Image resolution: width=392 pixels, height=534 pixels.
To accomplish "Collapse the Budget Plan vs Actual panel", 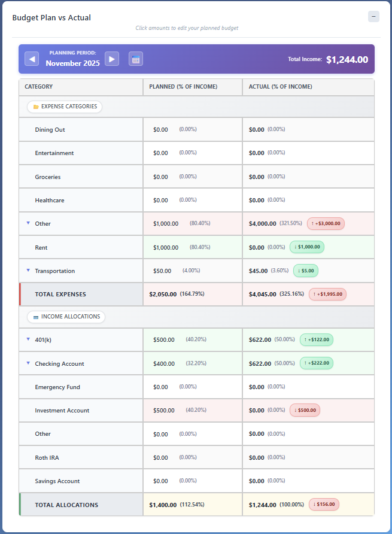I will (x=373, y=16).
